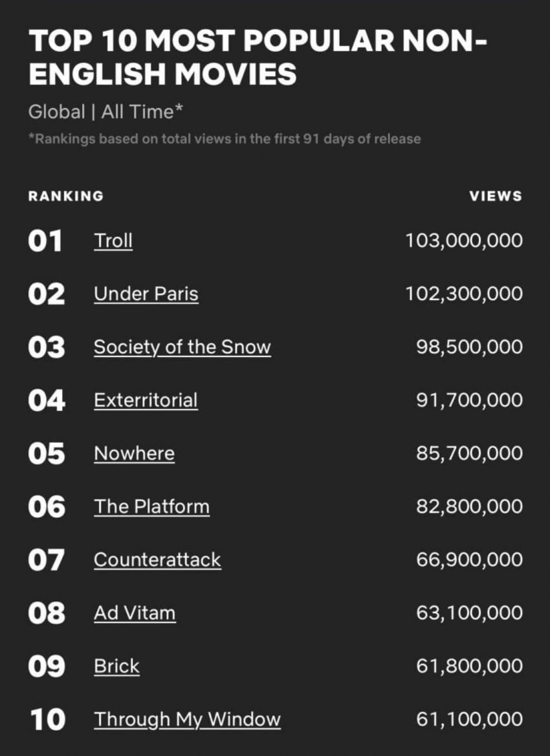Select the 103,000,000 views figure

tap(464, 241)
